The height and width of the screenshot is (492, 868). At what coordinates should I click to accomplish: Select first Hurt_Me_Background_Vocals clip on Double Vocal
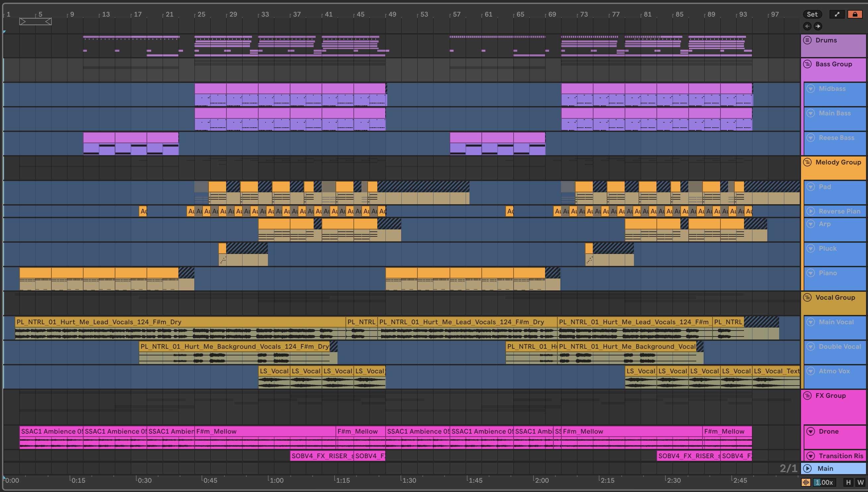234,352
